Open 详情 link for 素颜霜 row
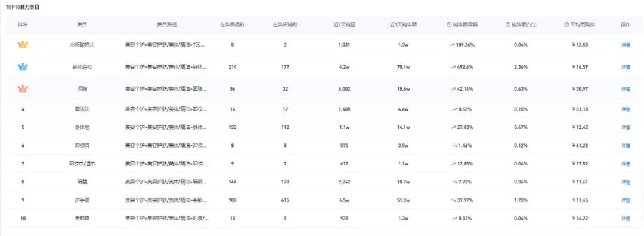Screen dimensions: 644x236 pos(626,218)
